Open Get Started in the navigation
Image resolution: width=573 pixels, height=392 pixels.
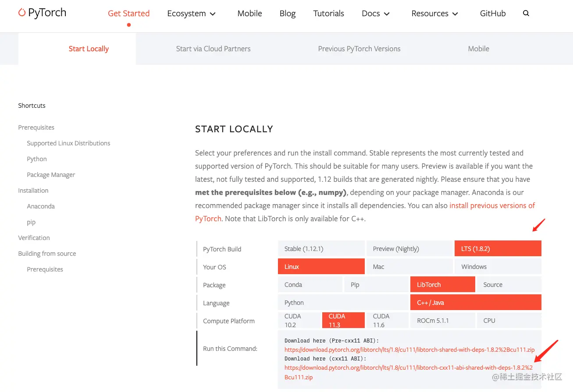(128, 14)
